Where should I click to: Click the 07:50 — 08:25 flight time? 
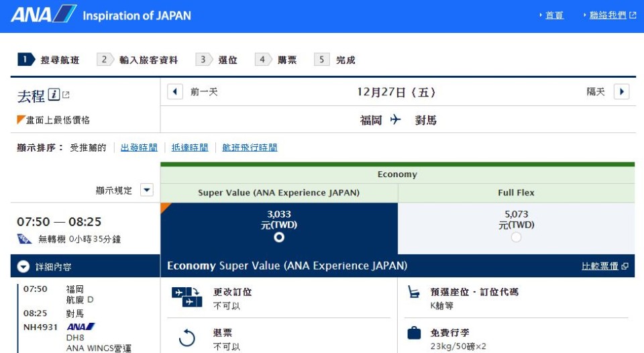pos(59,222)
